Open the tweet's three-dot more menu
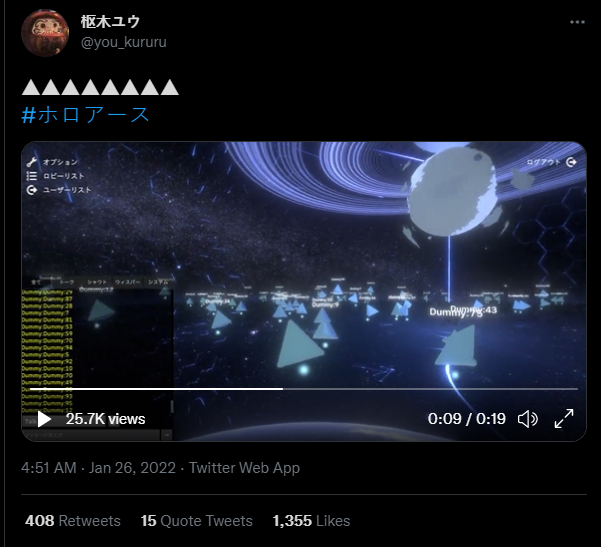 point(577,22)
